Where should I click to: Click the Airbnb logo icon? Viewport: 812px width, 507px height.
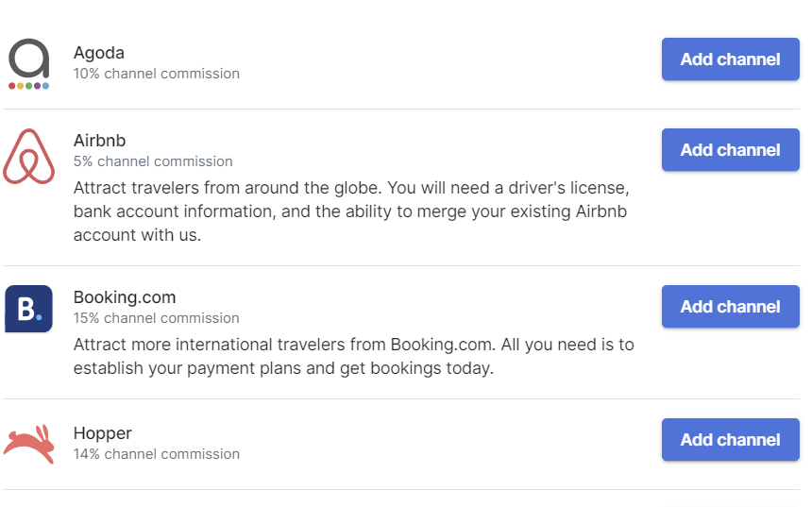pos(29,156)
